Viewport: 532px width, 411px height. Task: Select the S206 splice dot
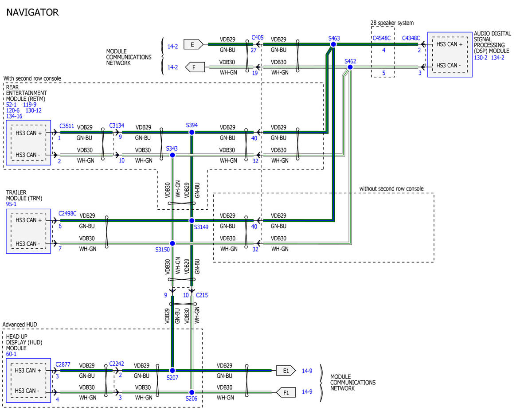[x=192, y=392]
